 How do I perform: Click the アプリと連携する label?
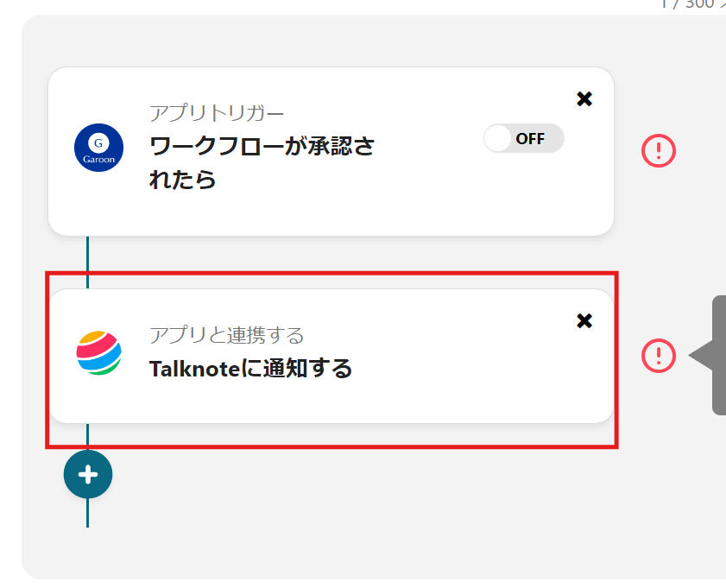pos(226,335)
